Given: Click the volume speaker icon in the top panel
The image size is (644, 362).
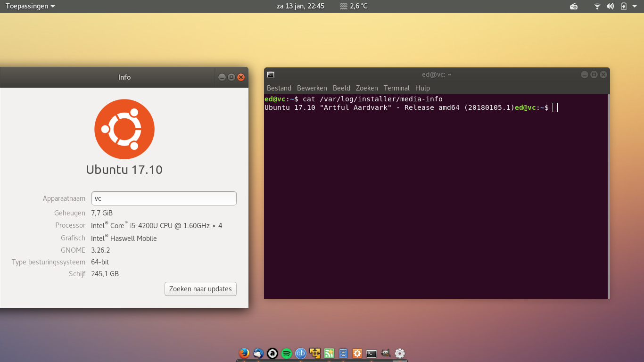Looking at the screenshot, I should [610, 6].
